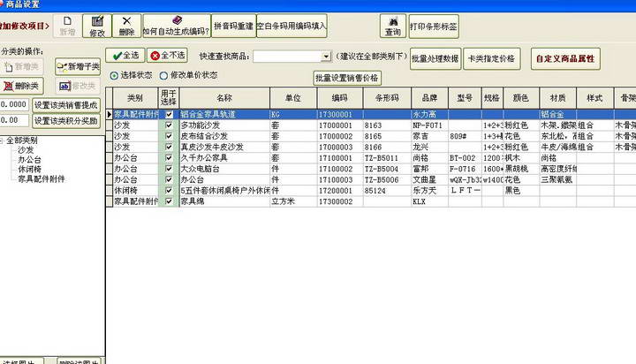The image size is (636, 364).
Task: Click the 修改类 rename category button
Action: pos(78,86)
